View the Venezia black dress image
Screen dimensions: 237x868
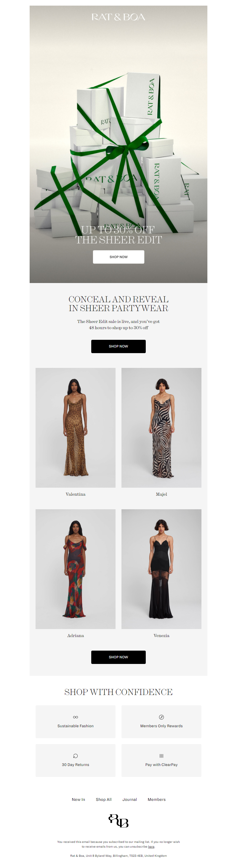161,569
